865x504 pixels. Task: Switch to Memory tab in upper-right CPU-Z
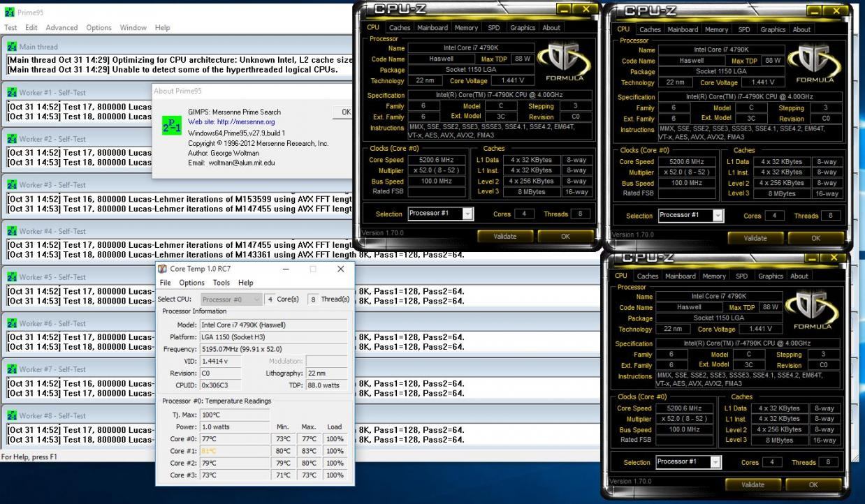click(716, 30)
